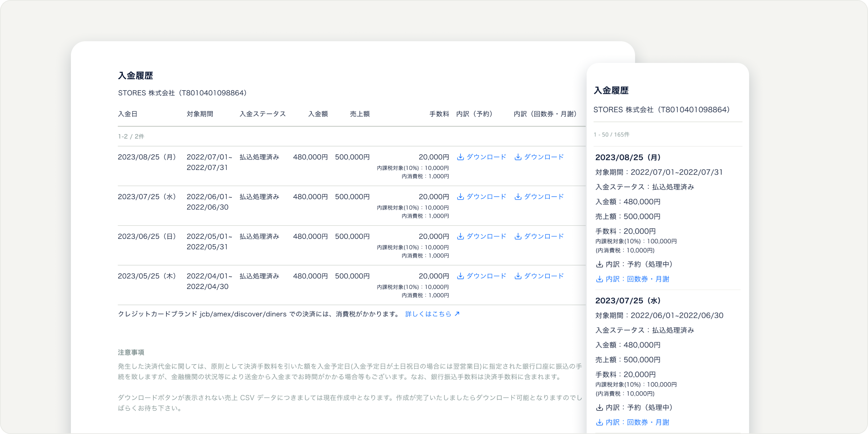Click 回数券・月謝 download icon in 2023/06/25 row
This screenshot has width=868, height=434.
tap(518, 237)
